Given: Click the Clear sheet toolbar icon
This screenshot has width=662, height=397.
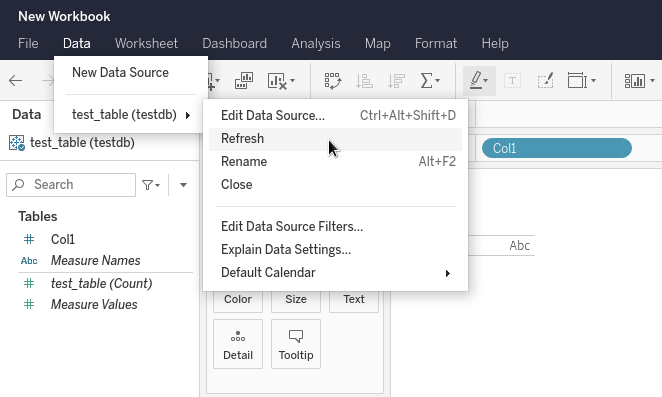Looking at the screenshot, I should 277,81.
